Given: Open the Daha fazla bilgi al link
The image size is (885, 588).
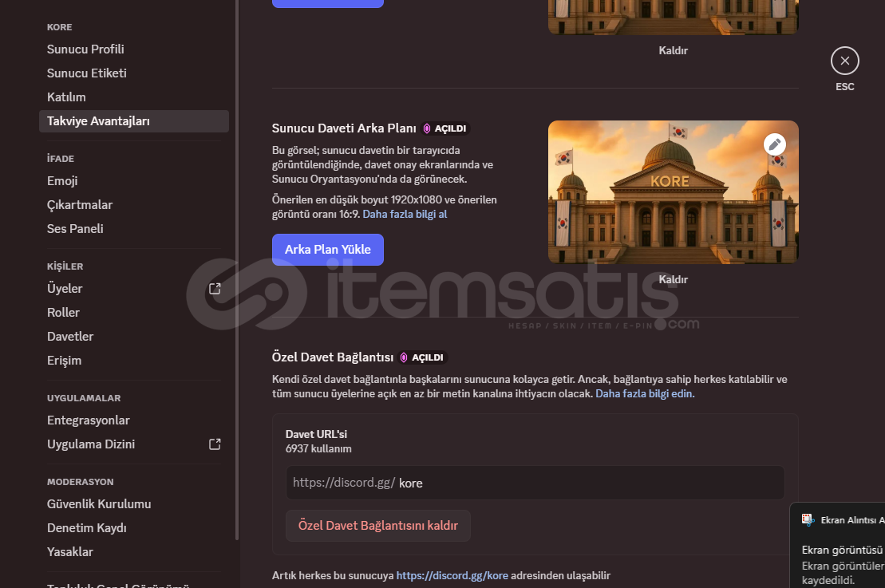Looking at the screenshot, I should click(x=405, y=215).
